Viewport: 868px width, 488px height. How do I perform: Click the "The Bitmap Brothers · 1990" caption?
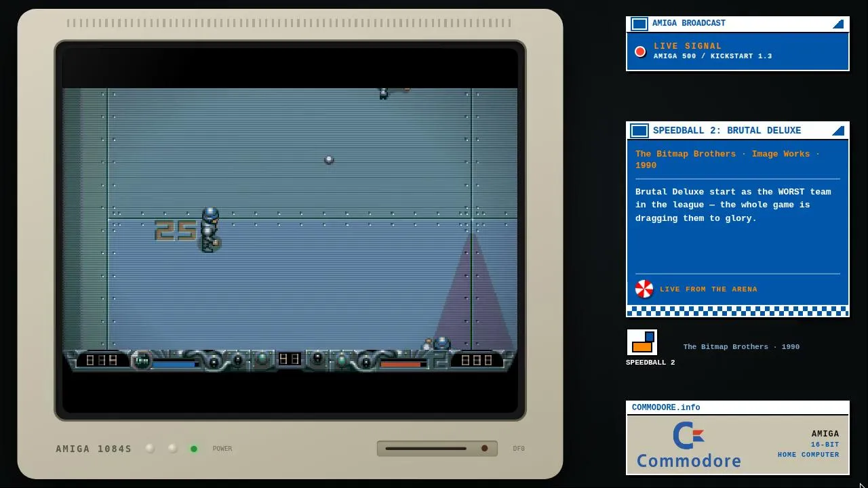click(741, 347)
